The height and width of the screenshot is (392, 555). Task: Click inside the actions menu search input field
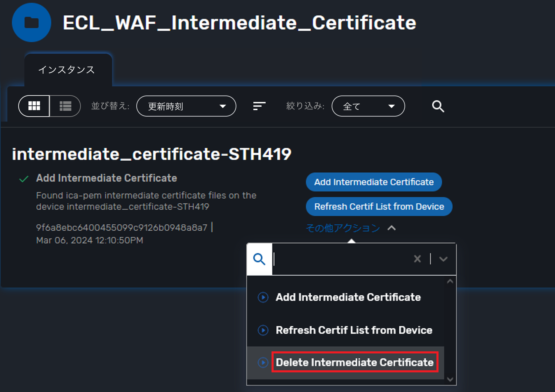(x=338, y=259)
